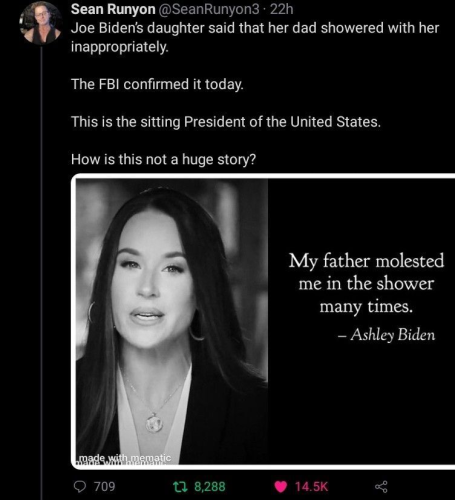Click the "made with mematic" watermark
455x500 pixels.
(124, 459)
